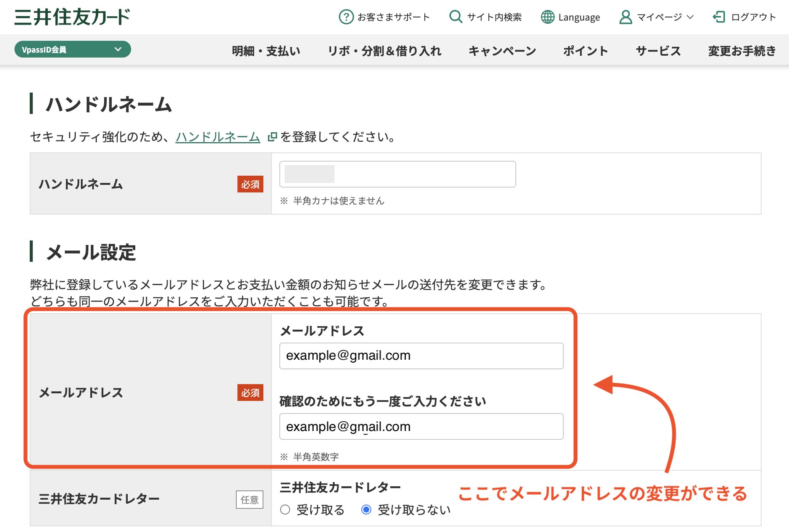This screenshot has height=532, width=789.
Task: Open the リボ・分割&借り入れ menu
Action: (x=384, y=51)
